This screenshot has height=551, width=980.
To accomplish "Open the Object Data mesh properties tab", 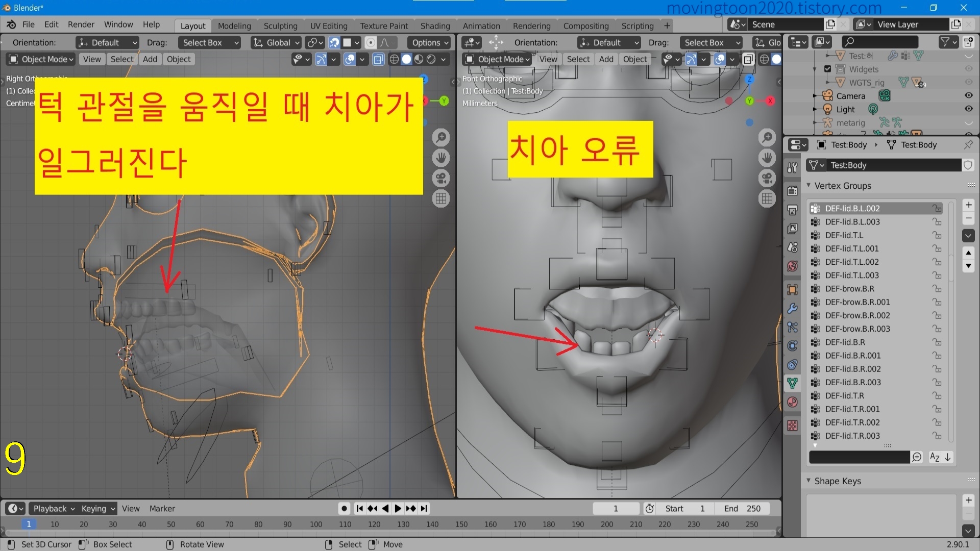I will tap(792, 383).
